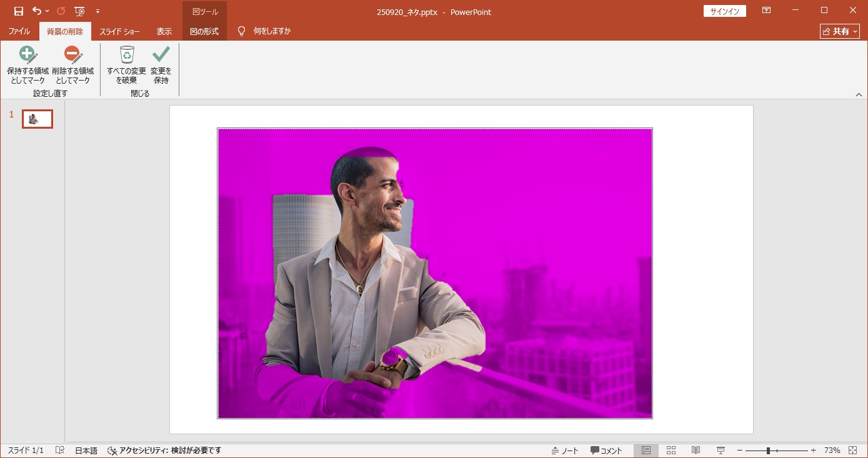Click 削除する領域としてマーク (mark areas to remove)

[73, 65]
